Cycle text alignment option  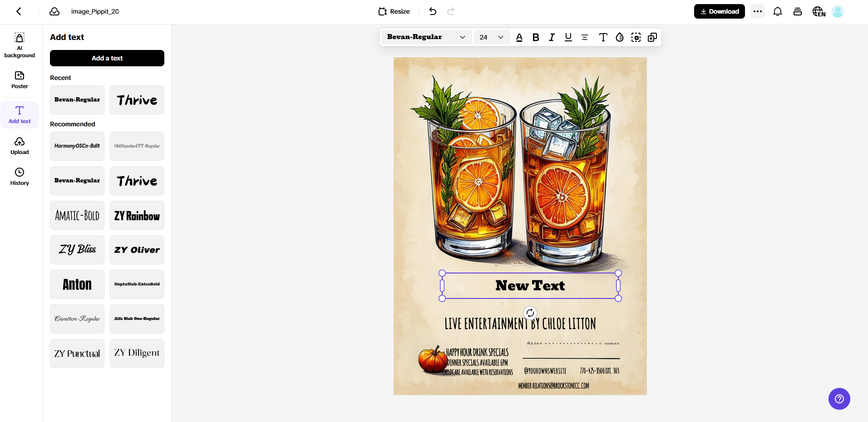(x=584, y=37)
